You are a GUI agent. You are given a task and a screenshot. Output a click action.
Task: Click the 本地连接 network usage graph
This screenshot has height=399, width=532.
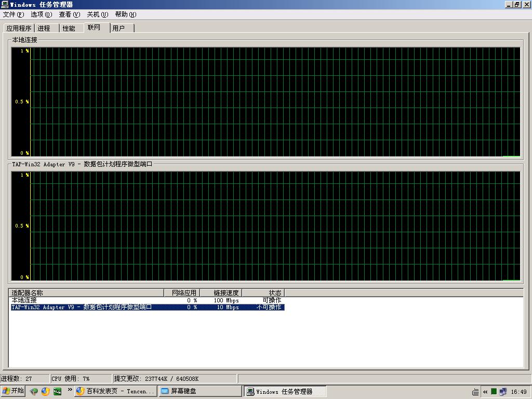265,102
